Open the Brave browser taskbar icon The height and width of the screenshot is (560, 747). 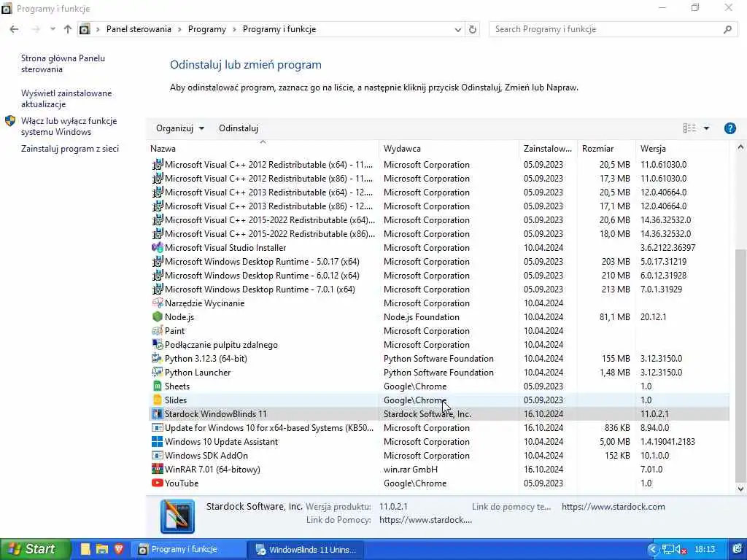click(119, 549)
